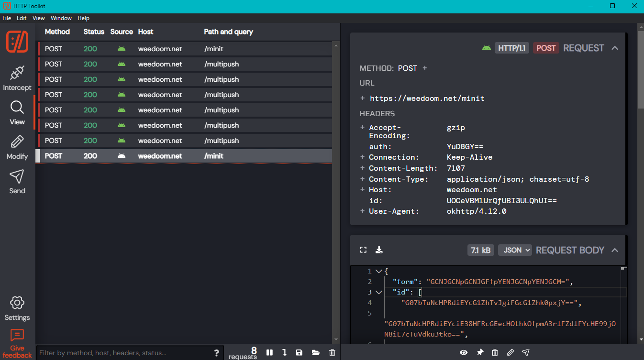This screenshot has width=644, height=360.
Task: Expand the Host header info
Action: pos(363,190)
